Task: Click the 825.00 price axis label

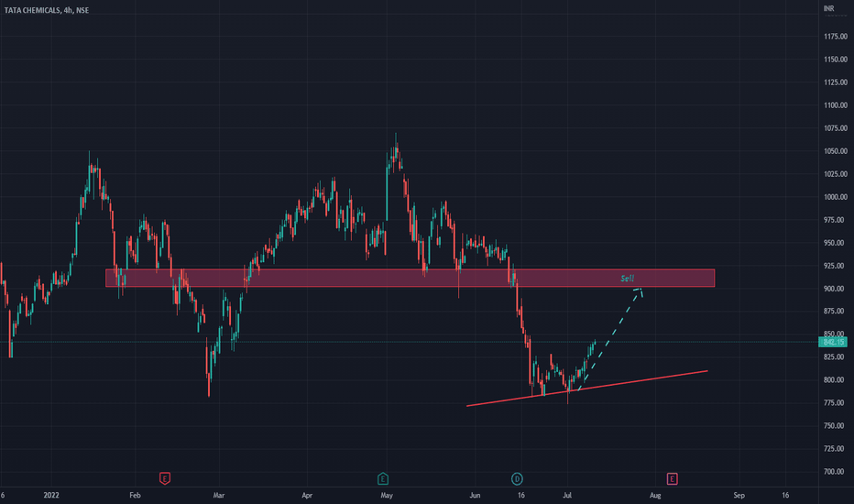Action: [836, 356]
